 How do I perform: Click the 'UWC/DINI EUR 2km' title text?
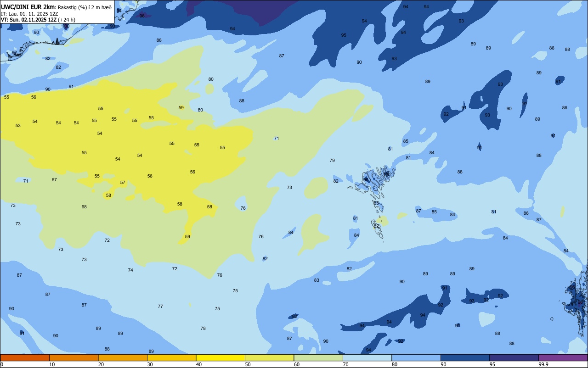pyautogui.click(x=28, y=7)
